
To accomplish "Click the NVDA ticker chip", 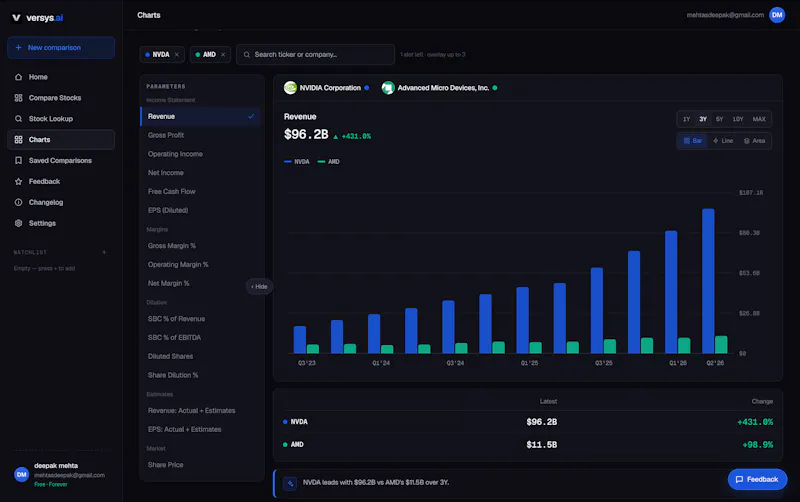I will click(161, 55).
